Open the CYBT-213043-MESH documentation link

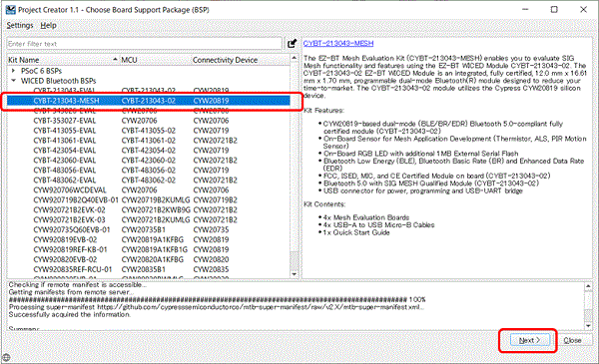[338, 43]
